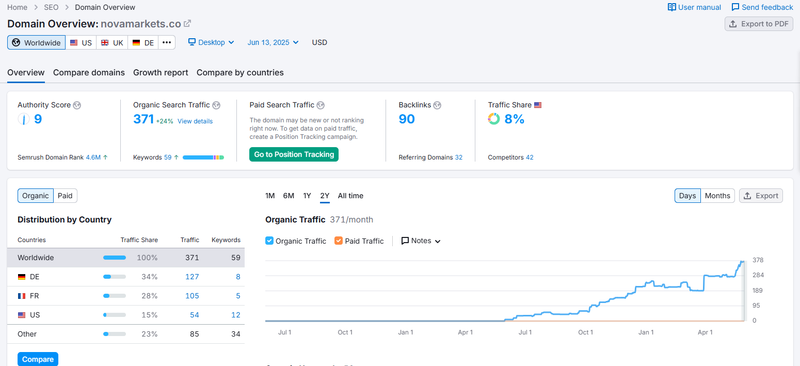Click US flag next to Traffic Share
The image size is (800, 366).
[538, 105]
